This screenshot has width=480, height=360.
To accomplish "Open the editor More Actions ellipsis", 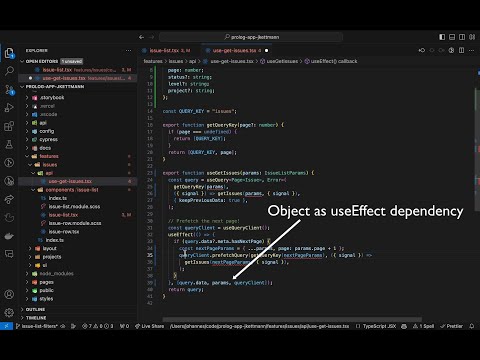I will pos(471,50).
